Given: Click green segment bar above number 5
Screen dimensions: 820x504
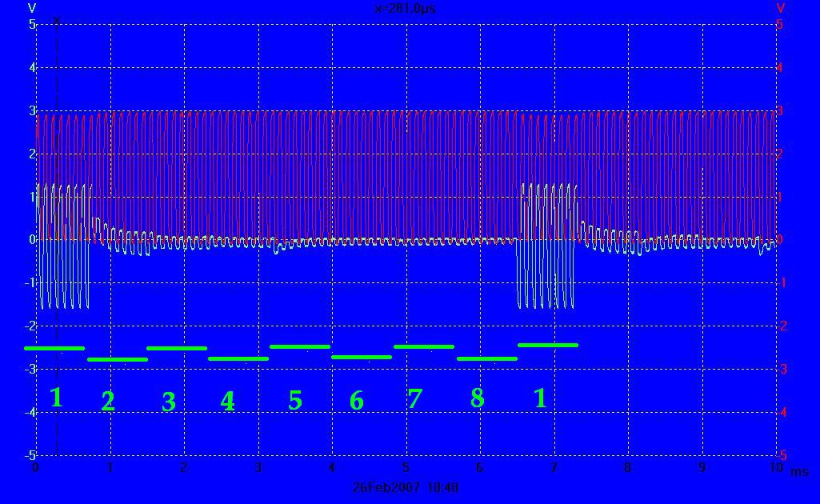Looking at the screenshot, I should tap(300, 347).
